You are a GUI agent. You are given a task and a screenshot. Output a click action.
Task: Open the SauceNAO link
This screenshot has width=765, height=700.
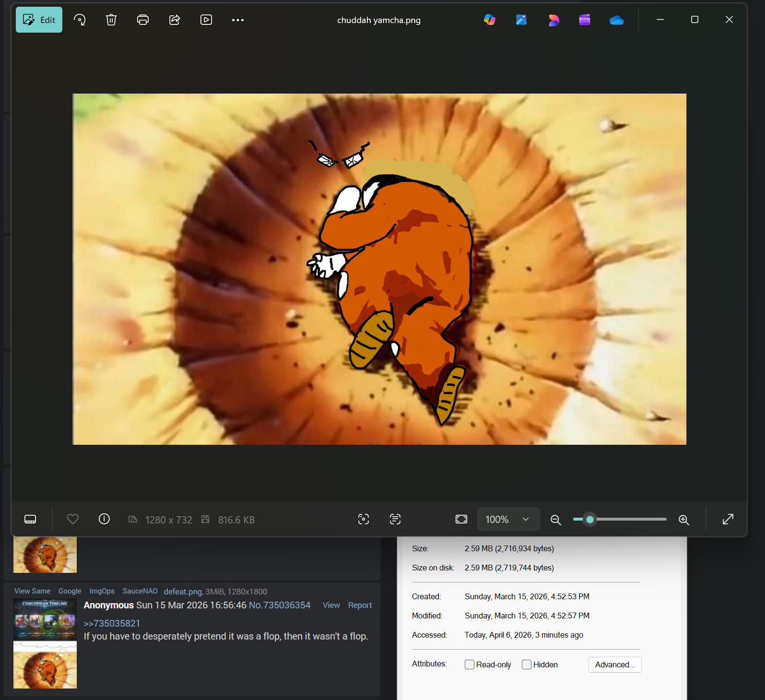[140, 591]
